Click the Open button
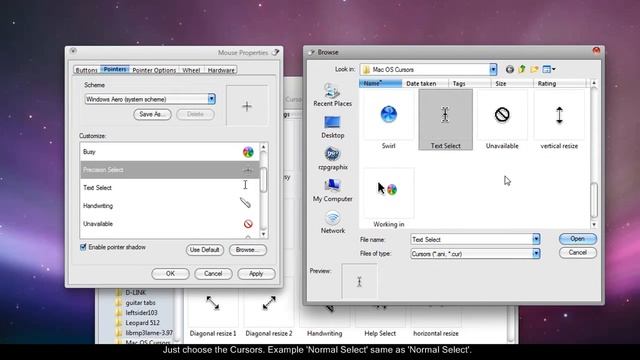This screenshot has width=640, height=360. coord(578,239)
